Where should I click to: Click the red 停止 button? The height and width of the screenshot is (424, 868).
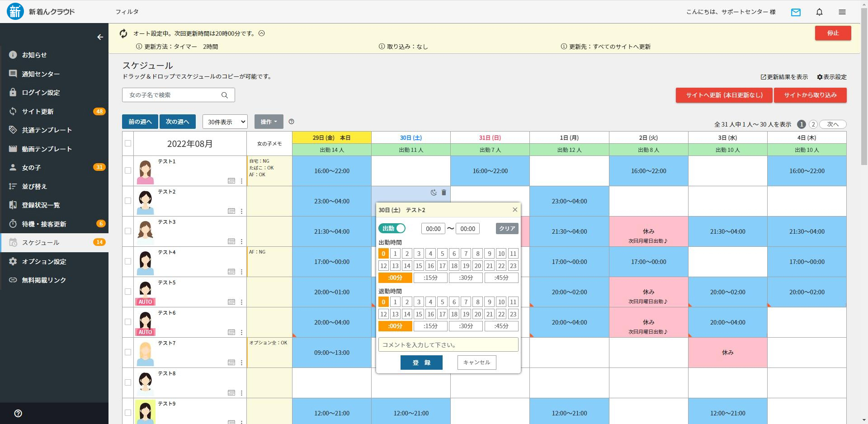pyautogui.click(x=833, y=33)
